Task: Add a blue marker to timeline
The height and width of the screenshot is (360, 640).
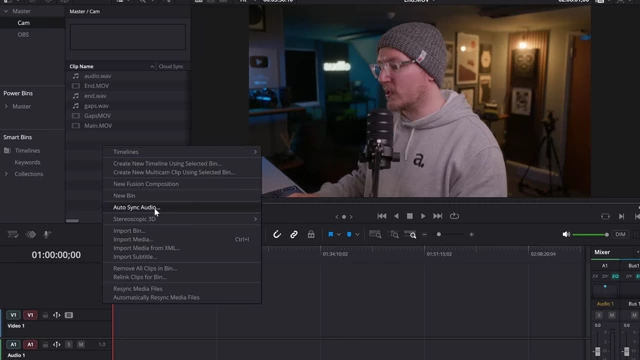Action: (349, 234)
